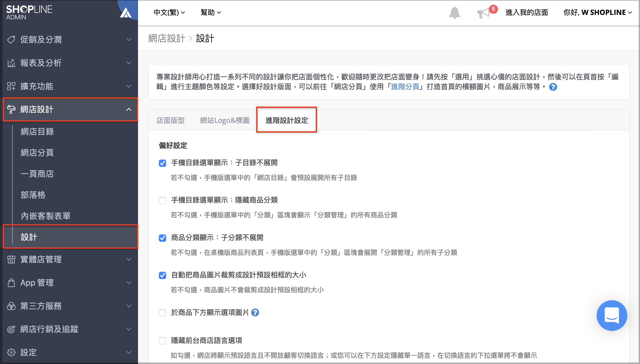Click the red 5 notification badge
640x364 pixels.
click(x=493, y=9)
